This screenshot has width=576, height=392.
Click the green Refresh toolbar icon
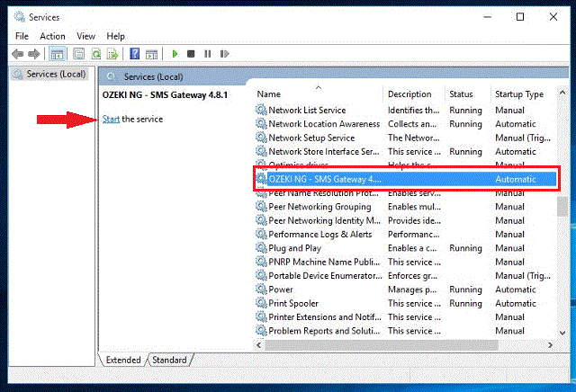click(96, 54)
